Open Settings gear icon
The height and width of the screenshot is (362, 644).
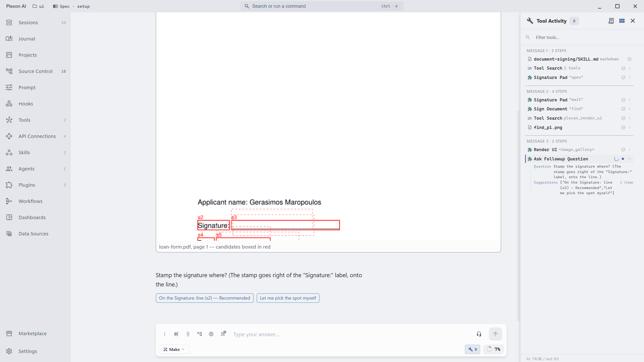click(x=9, y=351)
